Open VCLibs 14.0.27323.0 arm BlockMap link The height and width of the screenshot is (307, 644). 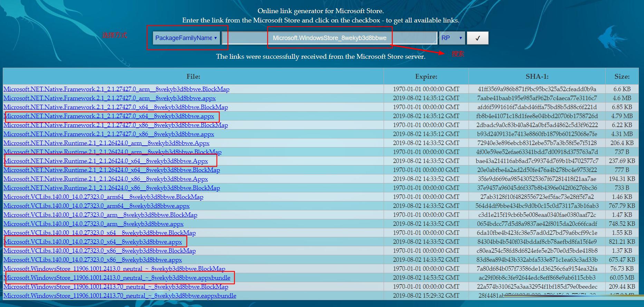click(x=100, y=215)
